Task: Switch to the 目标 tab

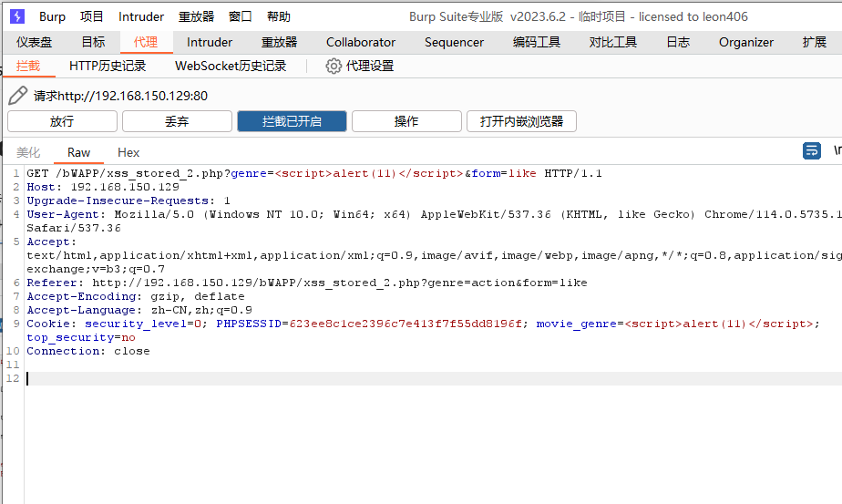Action: click(94, 42)
